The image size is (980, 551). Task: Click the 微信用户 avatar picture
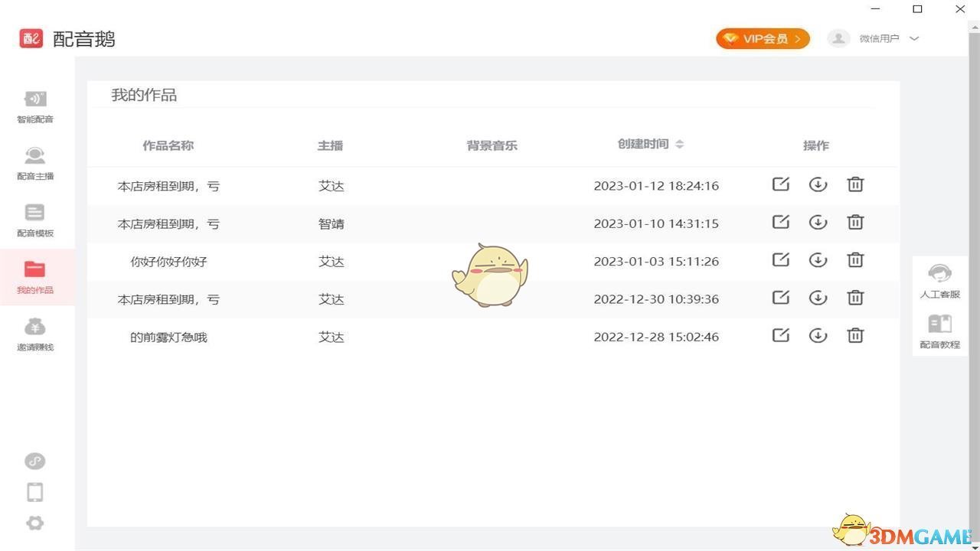coord(838,37)
